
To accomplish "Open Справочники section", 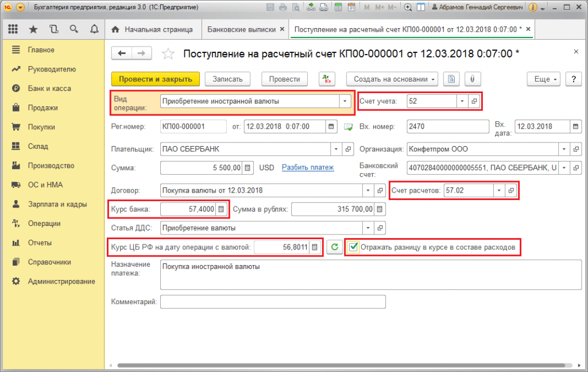I will [49, 262].
